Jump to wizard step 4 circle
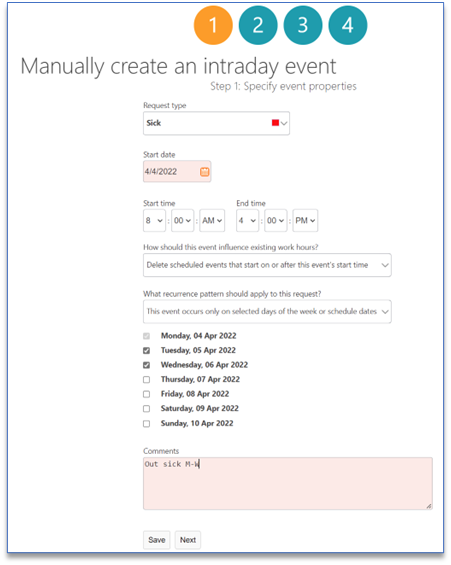The width and height of the screenshot is (451, 565). tap(348, 25)
